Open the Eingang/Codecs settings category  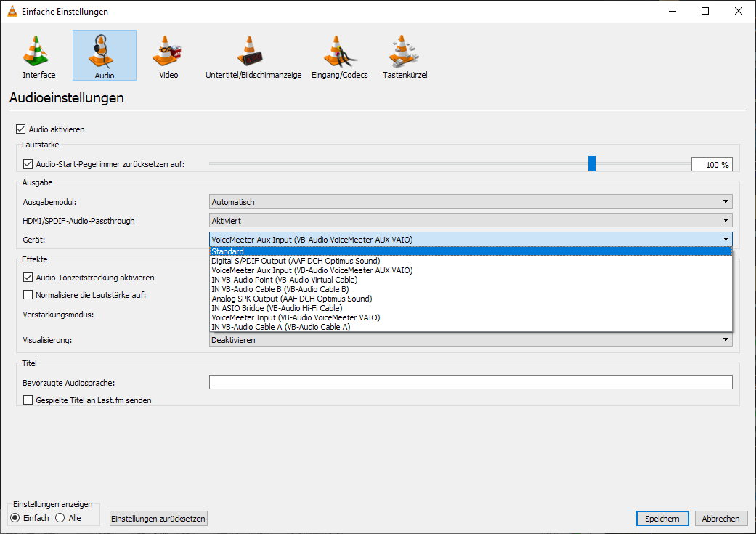339,55
